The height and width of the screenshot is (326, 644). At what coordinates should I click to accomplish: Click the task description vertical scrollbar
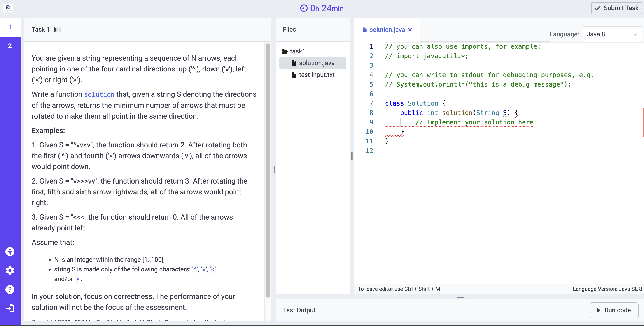click(268, 170)
